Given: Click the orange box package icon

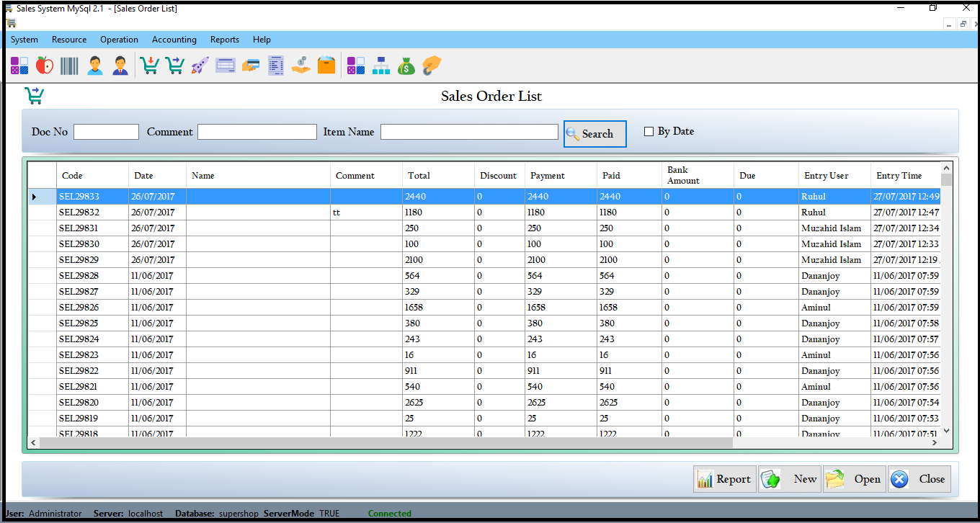Looking at the screenshot, I should coord(326,66).
